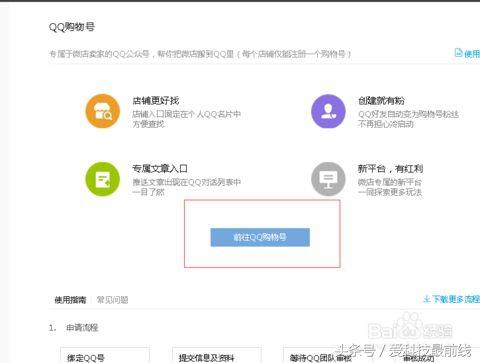Image resolution: width=480 pixels, height=363 pixels.
Task: Click the 申请流程 section heading
Action: click(x=82, y=328)
